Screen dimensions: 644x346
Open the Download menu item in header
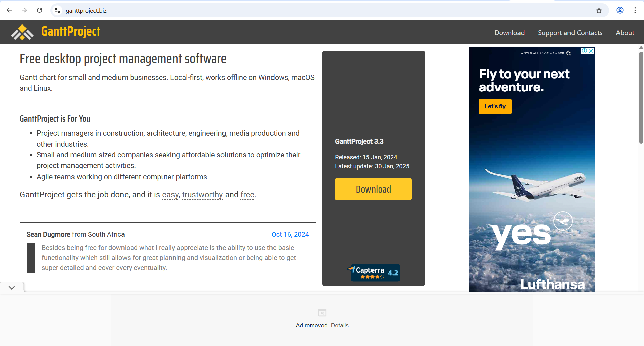click(509, 33)
